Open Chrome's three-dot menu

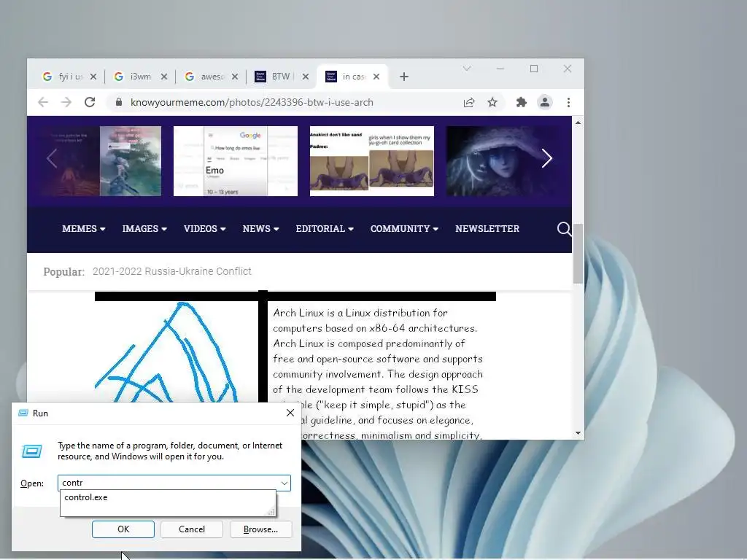click(568, 102)
